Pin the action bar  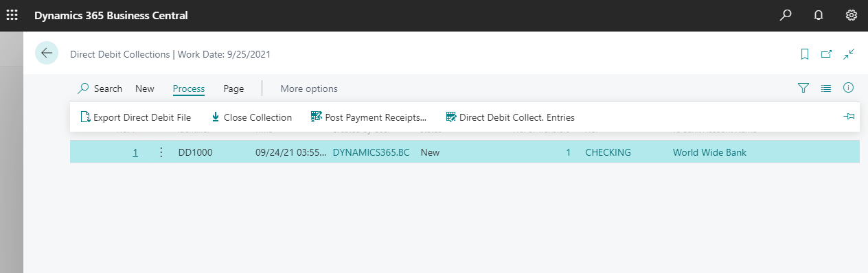pyautogui.click(x=849, y=117)
